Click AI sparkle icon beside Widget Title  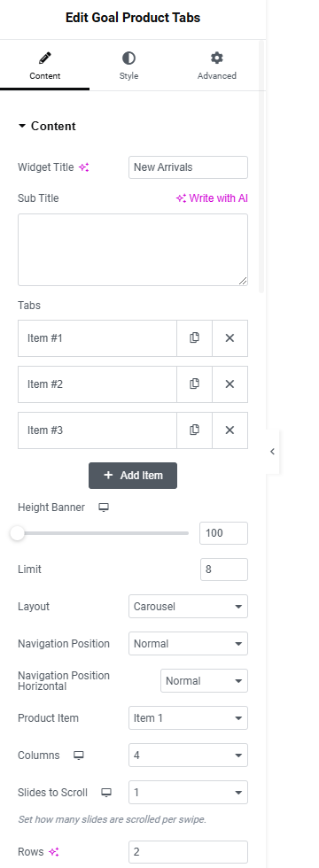click(83, 167)
